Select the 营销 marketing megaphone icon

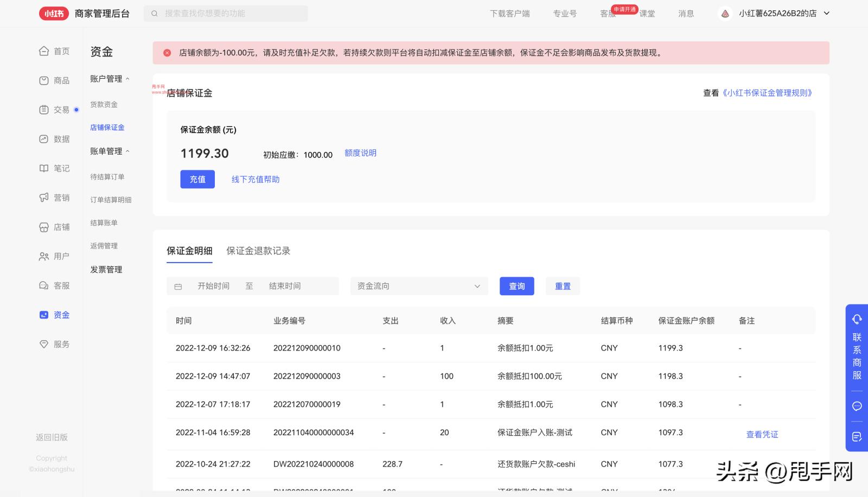tap(44, 197)
